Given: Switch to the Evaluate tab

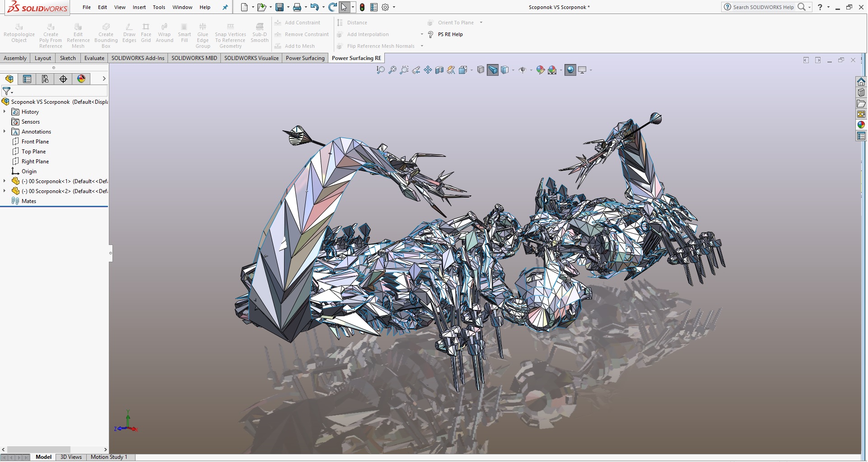Looking at the screenshot, I should click(x=94, y=58).
